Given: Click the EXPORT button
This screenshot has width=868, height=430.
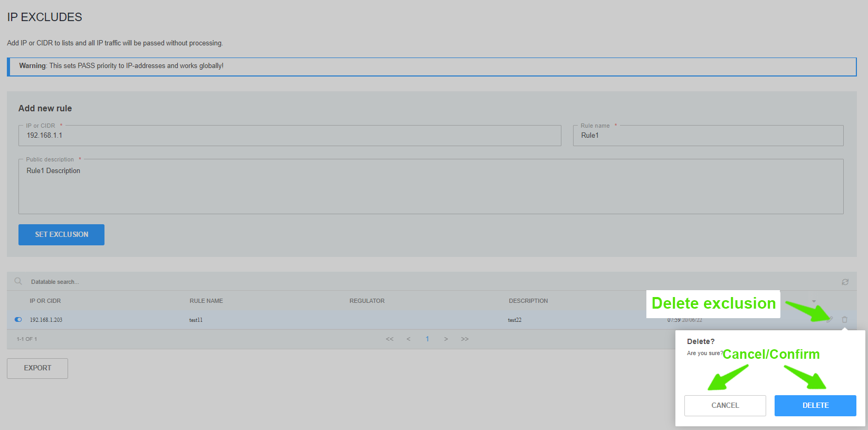Looking at the screenshot, I should tap(37, 368).
